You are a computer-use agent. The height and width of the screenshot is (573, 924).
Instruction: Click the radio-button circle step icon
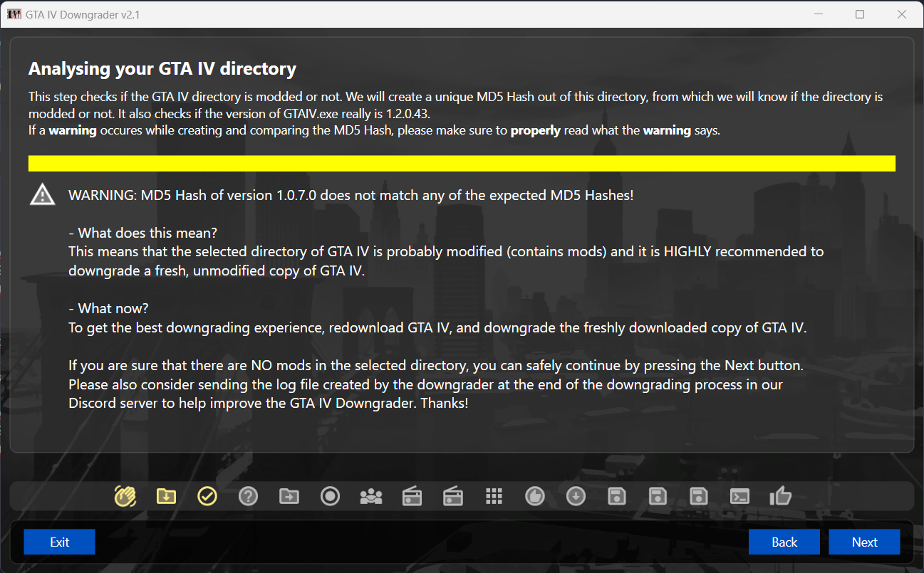click(330, 495)
